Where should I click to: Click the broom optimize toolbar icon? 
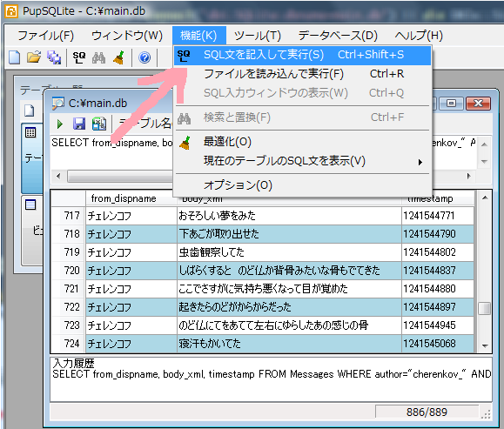click(x=119, y=57)
